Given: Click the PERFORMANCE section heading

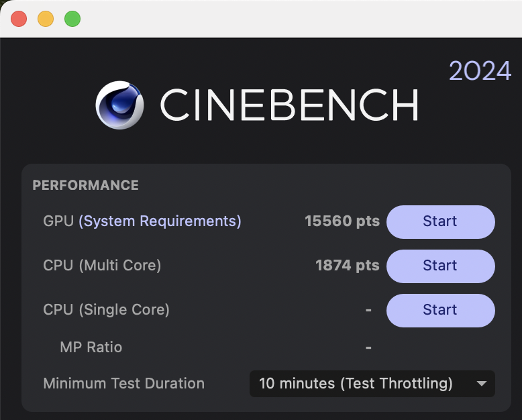Looking at the screenshot, I should click(86, 185).
